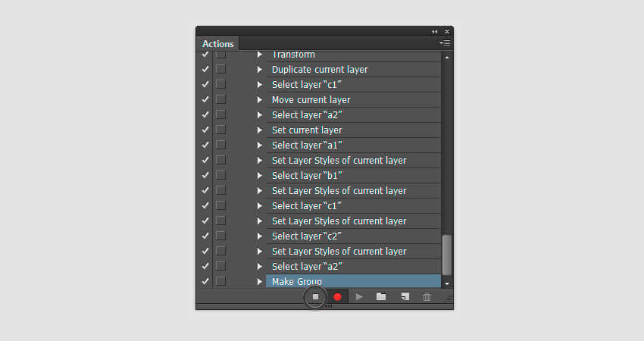Click the scroll-down arrow of Actions list

coord(447,283)
